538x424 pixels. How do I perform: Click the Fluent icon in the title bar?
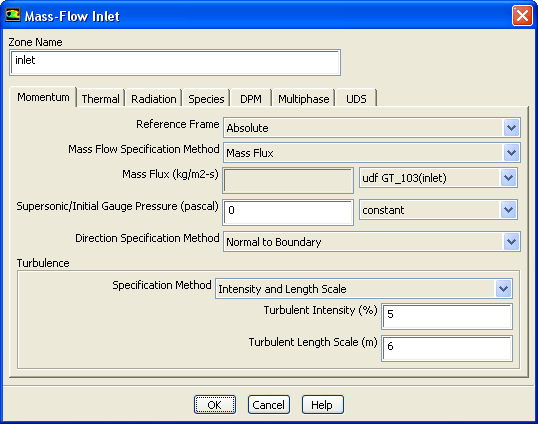pos(13,15)
